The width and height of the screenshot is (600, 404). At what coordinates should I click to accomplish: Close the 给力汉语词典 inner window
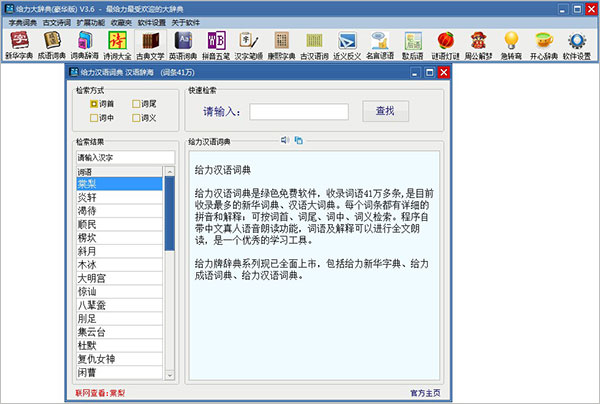point(443,72)
